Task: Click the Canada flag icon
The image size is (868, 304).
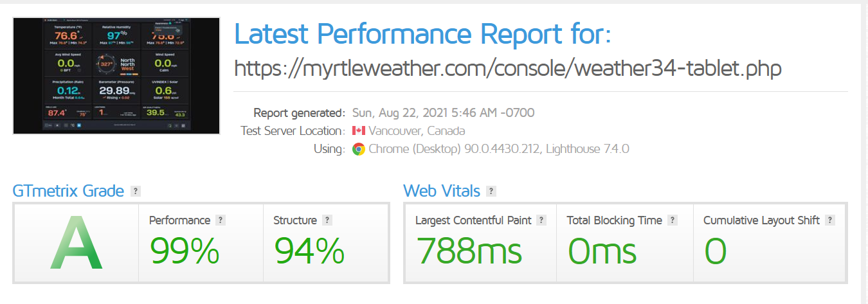Action: pyautogui.click(x=359, y=131)
